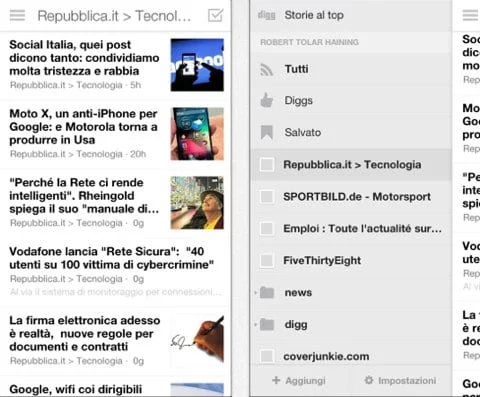Open the Vodafone lancia "Rete Sicura" article
This screenshot has width=480, height=397.
[x=112, y=258]
